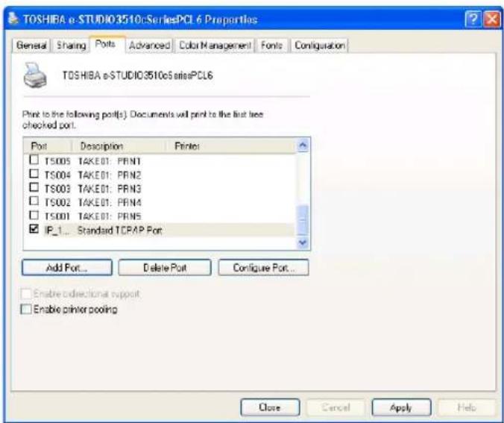504x423 pixels.
Task: Open the Configuration tab
Action: tap(320, 46)
